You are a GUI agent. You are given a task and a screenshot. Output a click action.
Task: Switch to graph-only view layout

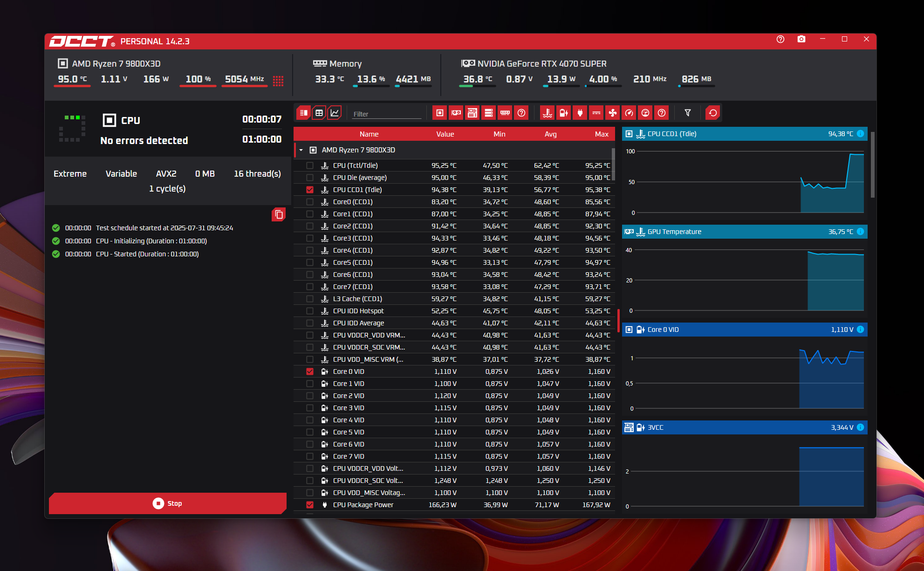[x=335, y=113]
